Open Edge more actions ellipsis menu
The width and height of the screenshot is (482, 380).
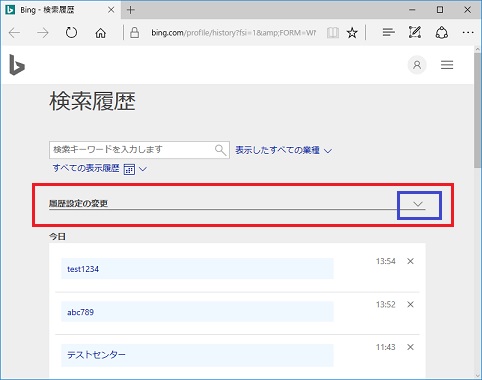[468, 33]
